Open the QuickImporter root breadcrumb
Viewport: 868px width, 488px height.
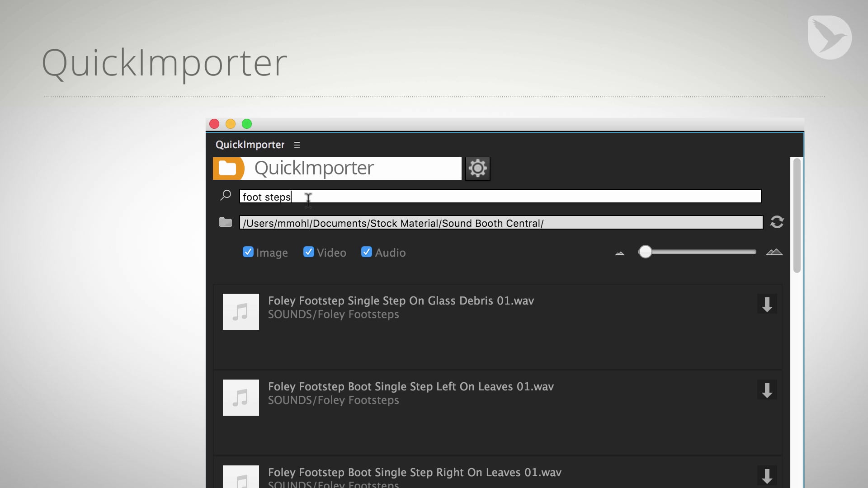(314, 168)
